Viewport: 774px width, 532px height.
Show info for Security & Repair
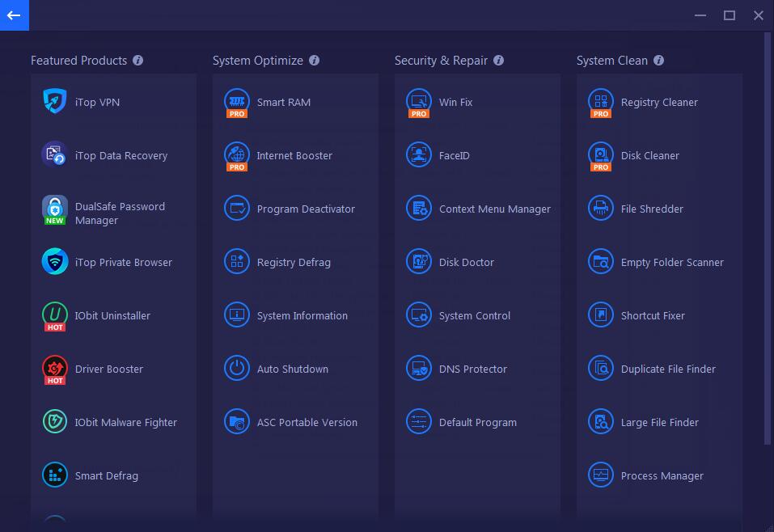click(498, 60)
